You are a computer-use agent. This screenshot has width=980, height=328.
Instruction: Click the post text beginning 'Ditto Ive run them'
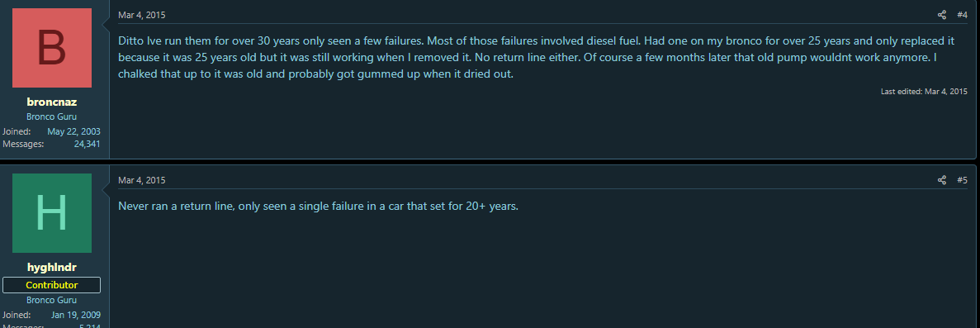tap(537, 57)
